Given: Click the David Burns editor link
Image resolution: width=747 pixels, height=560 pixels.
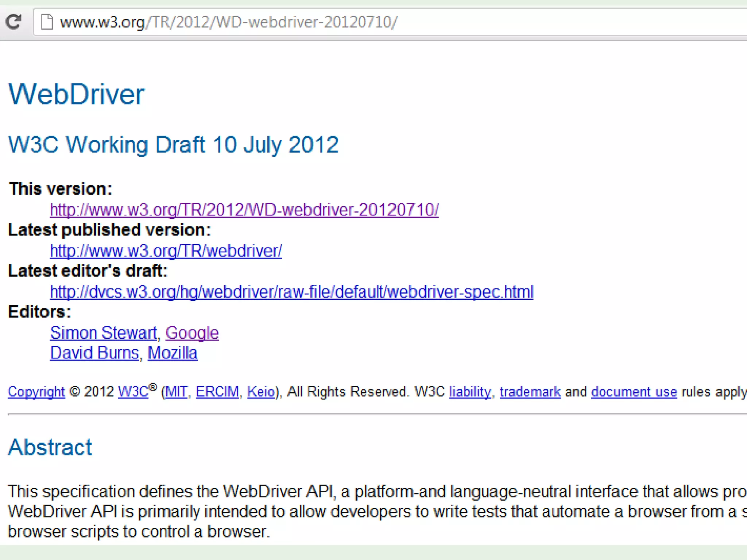Looking at the screenshot, I should 94,353.
